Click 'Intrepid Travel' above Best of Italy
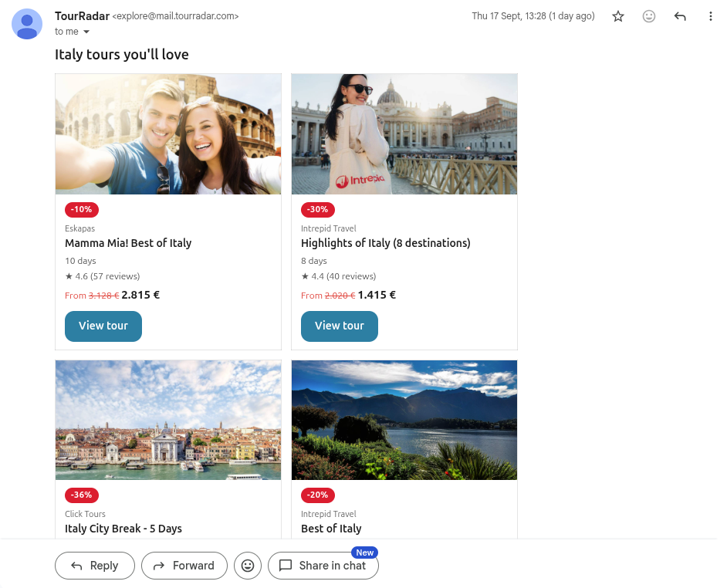The image size is (727, 588). (329, 514)
